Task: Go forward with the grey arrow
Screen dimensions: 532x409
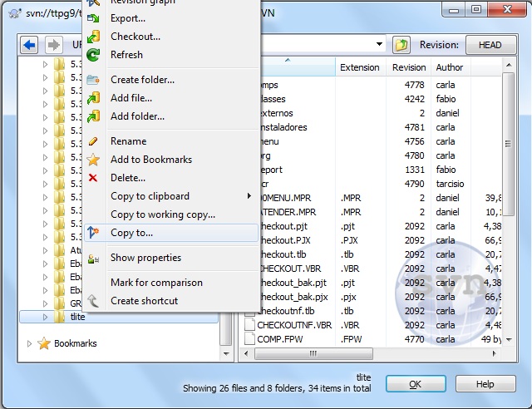Action: 53,45
